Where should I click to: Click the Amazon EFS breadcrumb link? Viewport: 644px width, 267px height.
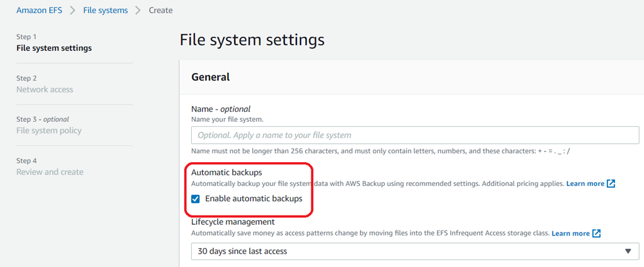click(x=42, y=10)
